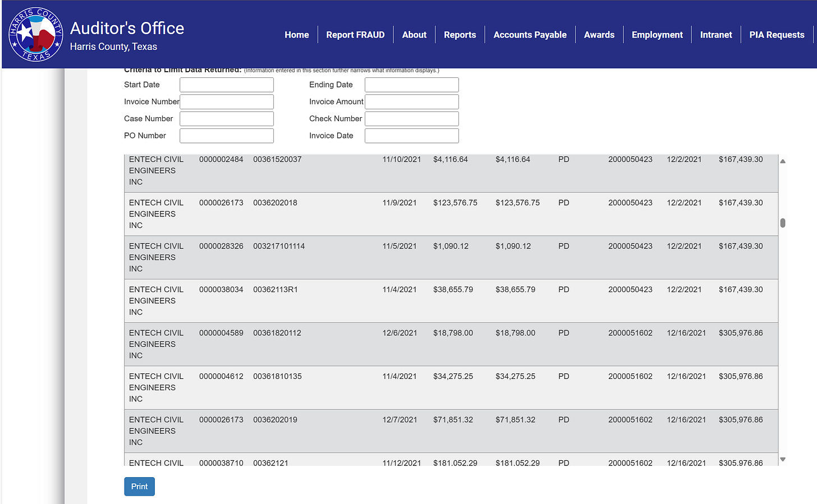Click first $34,275.25 amount cell

(453, 376)
